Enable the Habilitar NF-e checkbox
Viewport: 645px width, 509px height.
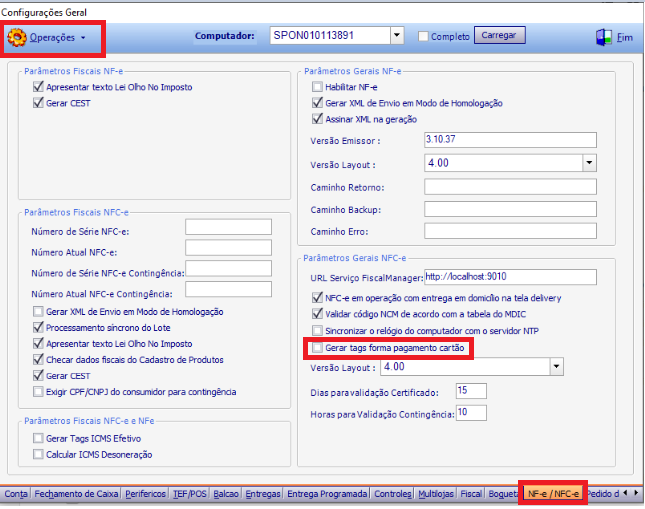pos(317,87)
